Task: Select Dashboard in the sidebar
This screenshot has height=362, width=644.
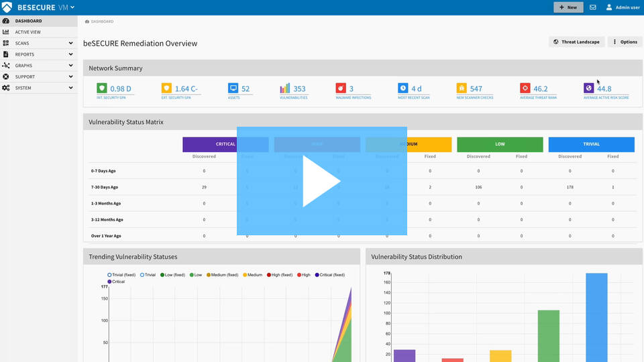Action: point(39,21)
